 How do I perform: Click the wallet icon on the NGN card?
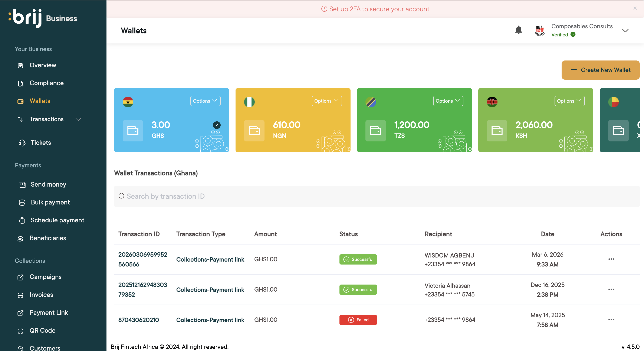(254, 131)
